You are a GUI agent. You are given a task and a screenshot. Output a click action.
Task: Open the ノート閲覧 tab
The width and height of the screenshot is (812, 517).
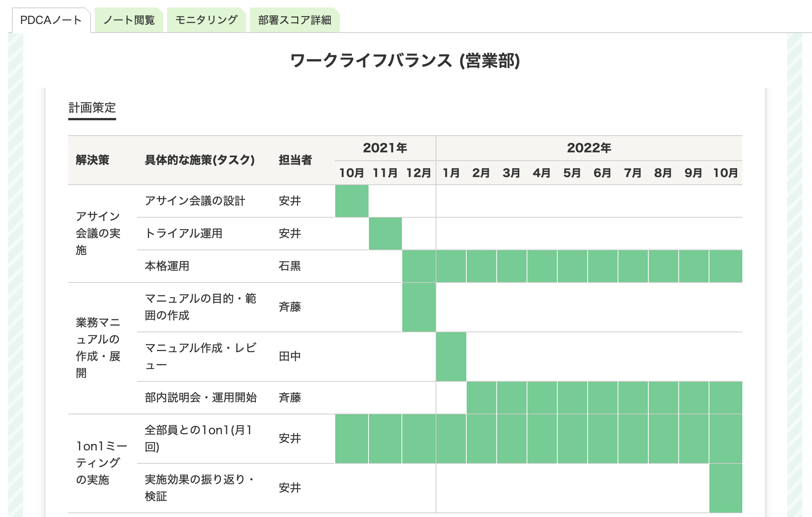click(x=129, y=20)
